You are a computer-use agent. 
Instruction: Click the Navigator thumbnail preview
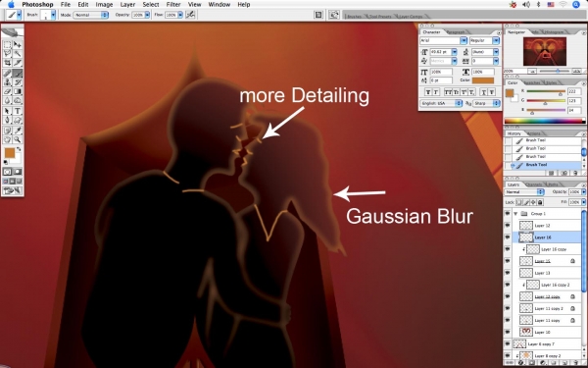click(545, 52)
